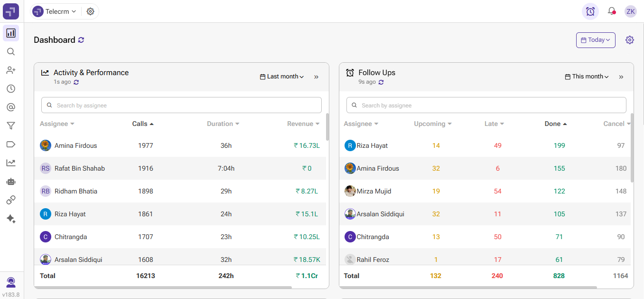Open the This month dropdown in Follow Ups
644x299 pixels.
[x=587, y=77]
